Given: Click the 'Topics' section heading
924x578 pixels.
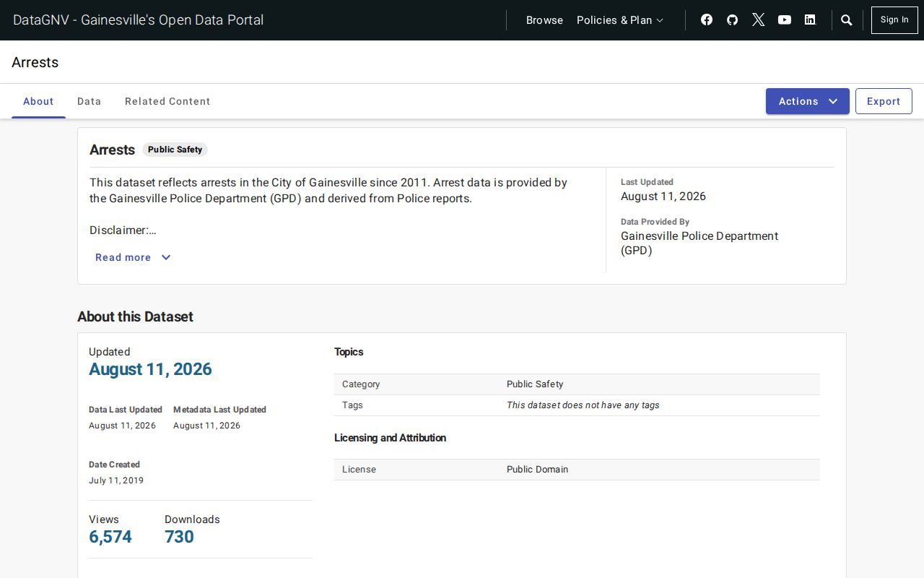Looking at the screenshot, I should [349, 352].
